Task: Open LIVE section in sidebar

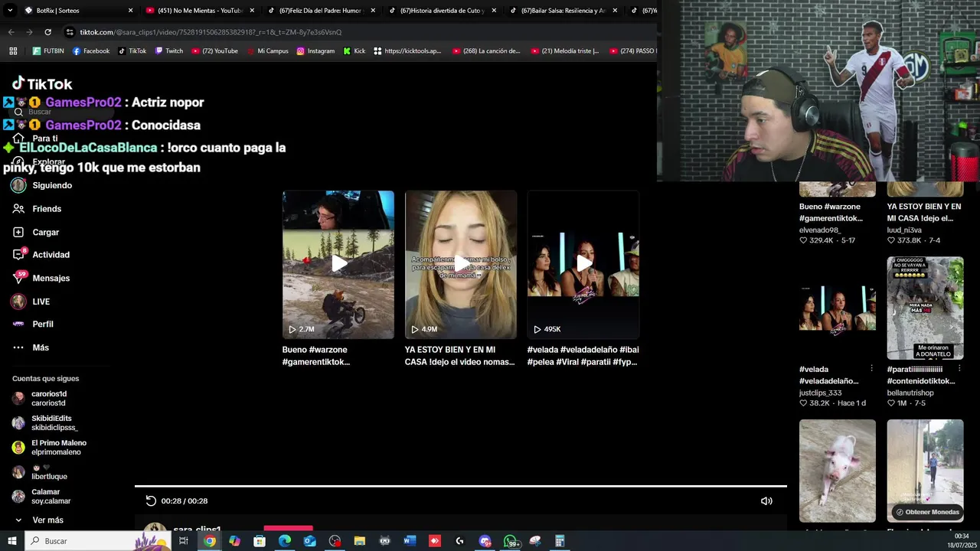Action: (x=31, y=302)
